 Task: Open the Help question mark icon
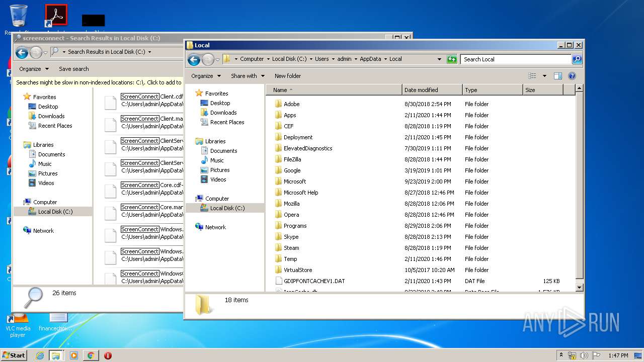coord(572,76)
